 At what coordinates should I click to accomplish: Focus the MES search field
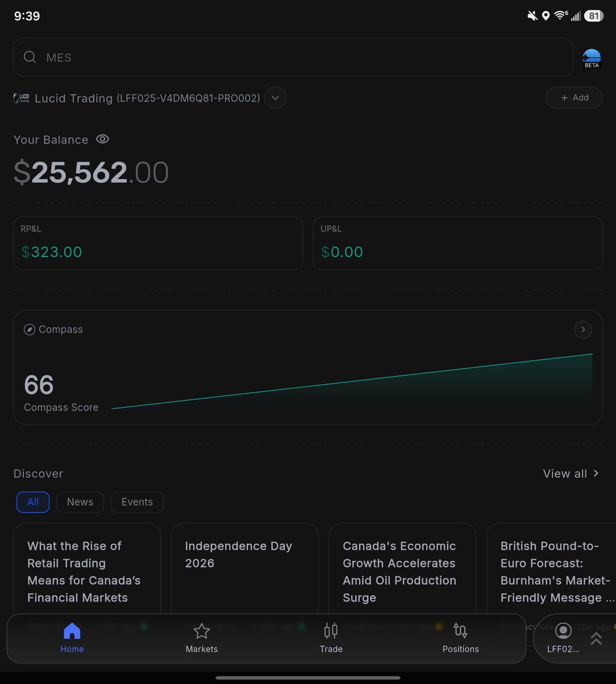[293, 57]
